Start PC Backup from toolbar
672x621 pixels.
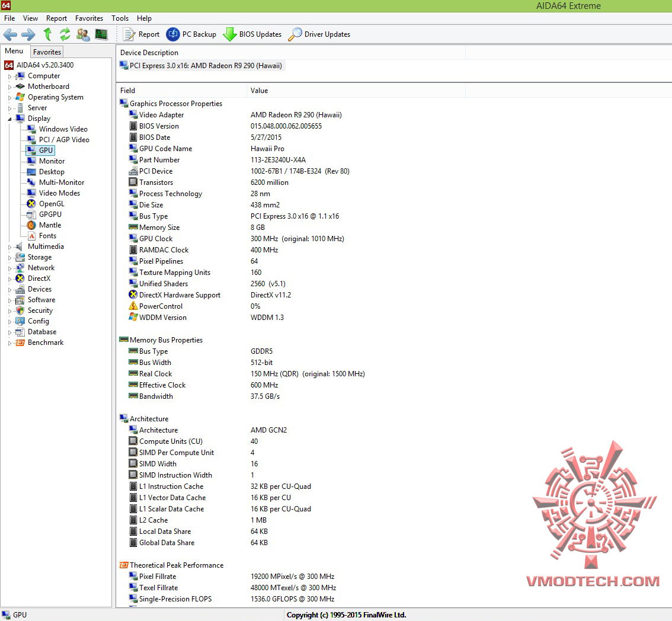click(x=191, y=34)
